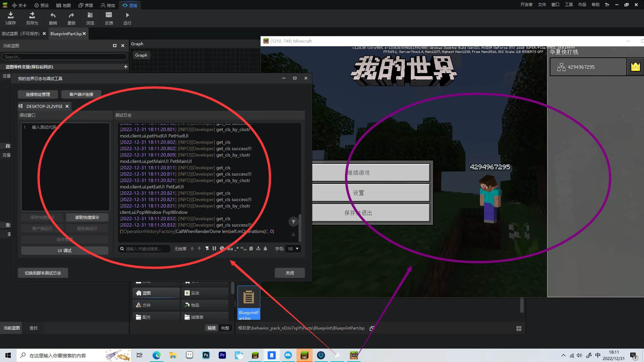
Task: Switch to the 关卡 level tab
Action: [x=19, y=5]
